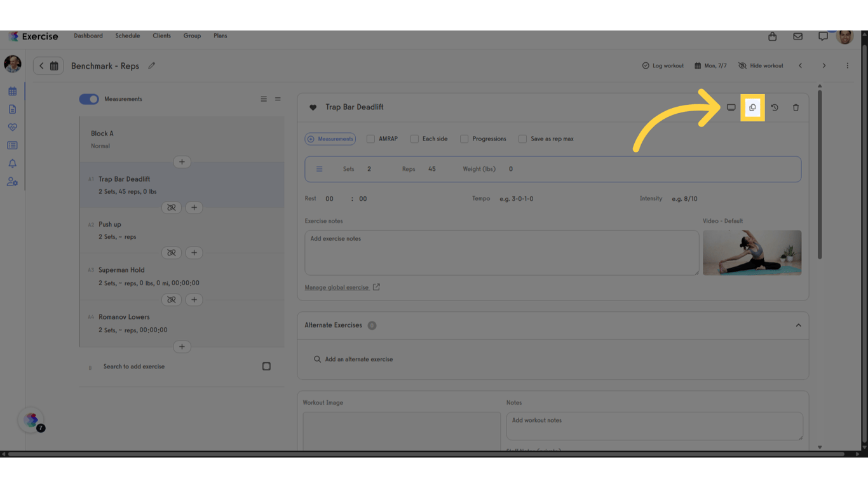Open the Plans menu item
868x488 pixels.
click(220, 36)
